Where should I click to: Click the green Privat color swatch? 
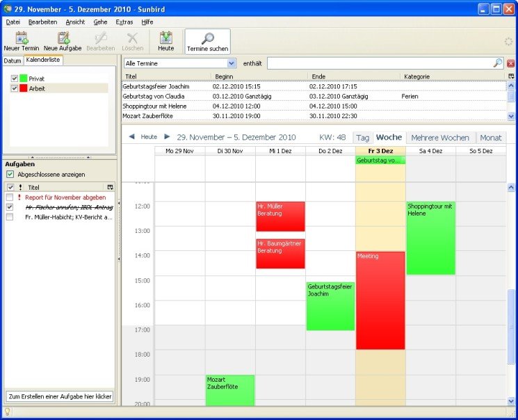(x=23, y=79)
